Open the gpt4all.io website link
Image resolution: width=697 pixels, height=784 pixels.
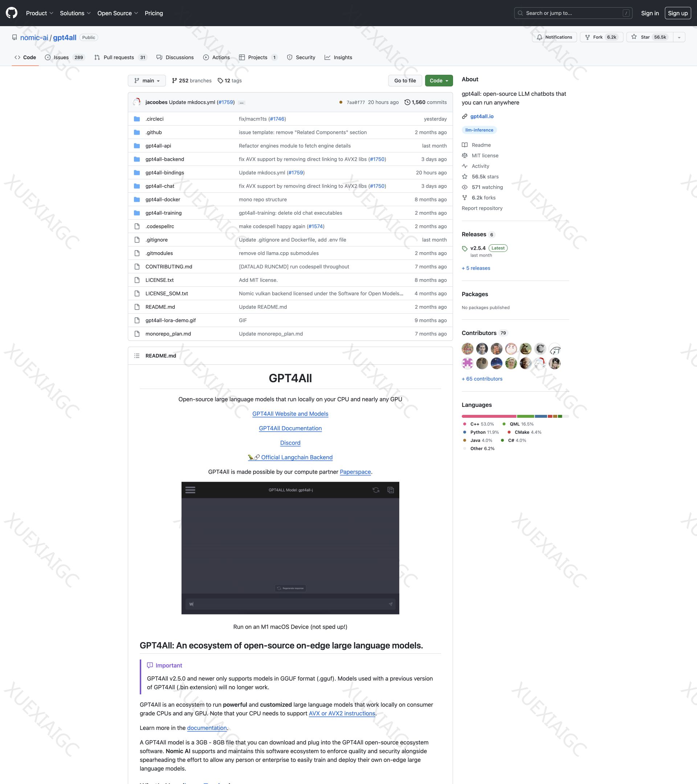point(481,116)
